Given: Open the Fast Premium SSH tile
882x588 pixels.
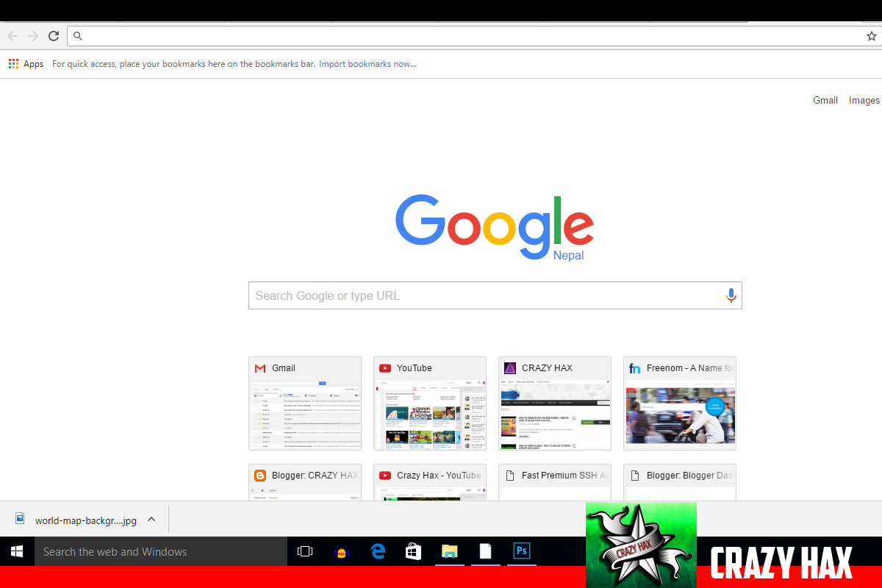Looking at the screenshot, I should (555, 482).
